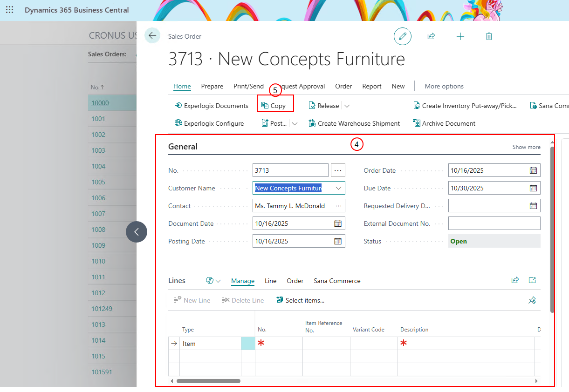Click Select items in the Lines toolbar
Image resolution: width=569 pixels, height=392 pixels.
point(300,300)
